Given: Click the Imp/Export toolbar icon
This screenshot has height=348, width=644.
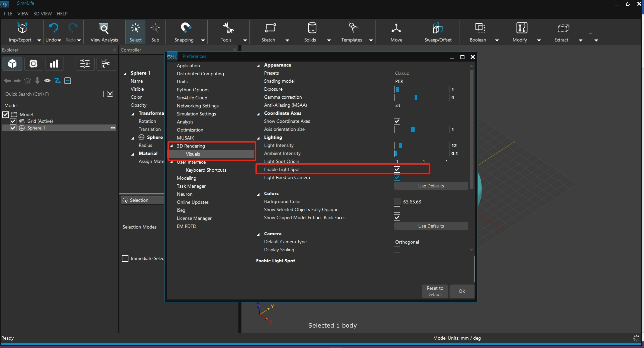Looking at the screenshot, I should 22,29.
